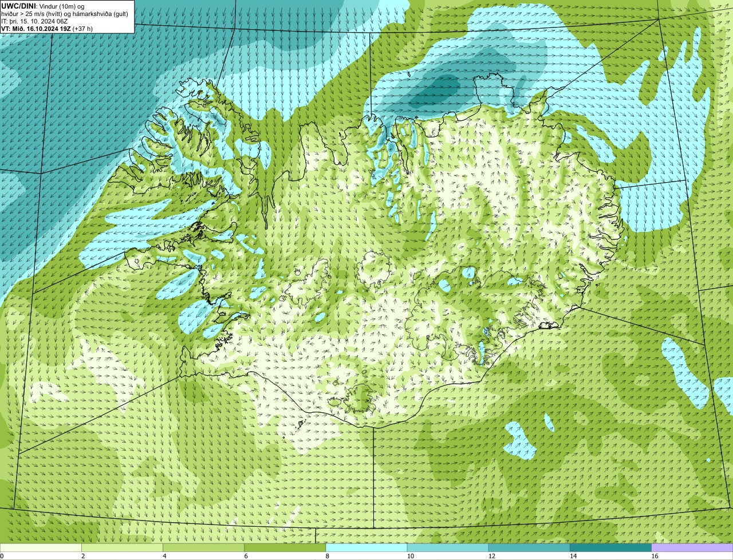The image size is (733, 560).
Task: Select the 8–10 m/s light cyan color band
Action: pyautogui.click(x=366, y=547)
